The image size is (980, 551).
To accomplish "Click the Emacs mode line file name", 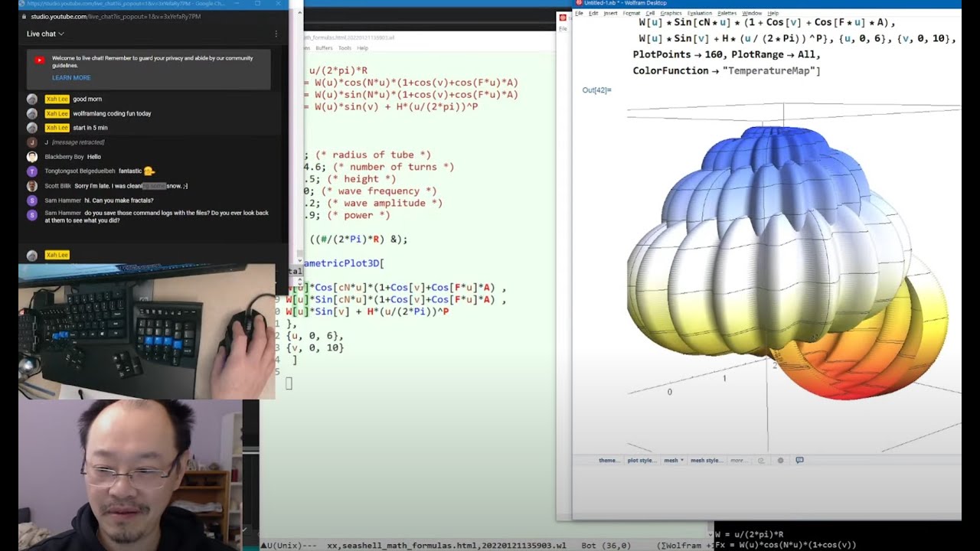I will [x=446, y=546].
